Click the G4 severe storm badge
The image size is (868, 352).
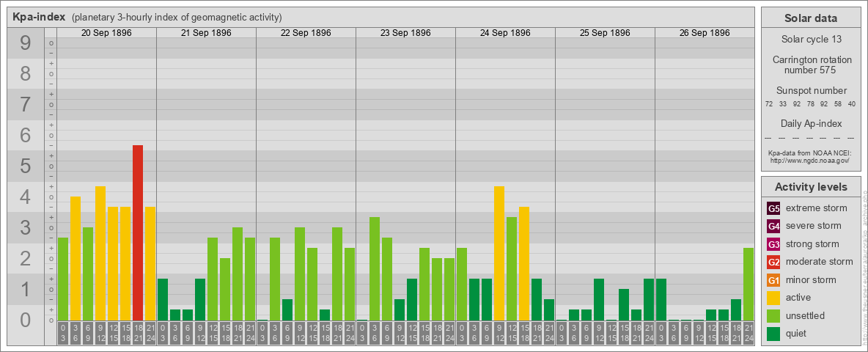coord(773,226)
